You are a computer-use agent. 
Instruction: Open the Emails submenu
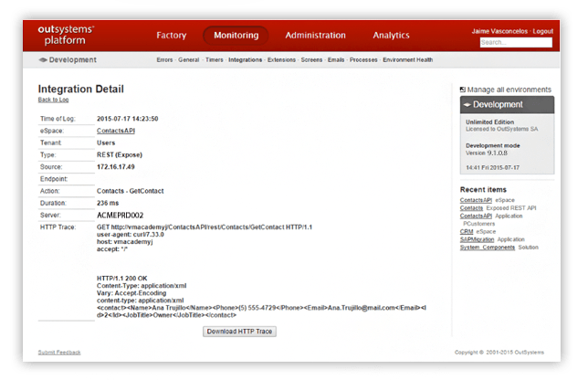[x=336, y=60]
